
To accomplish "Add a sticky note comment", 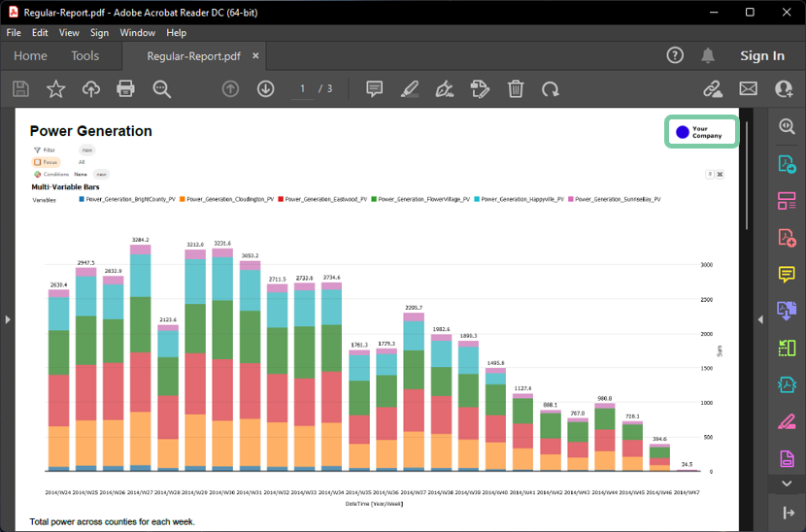I will pos(374,89).
